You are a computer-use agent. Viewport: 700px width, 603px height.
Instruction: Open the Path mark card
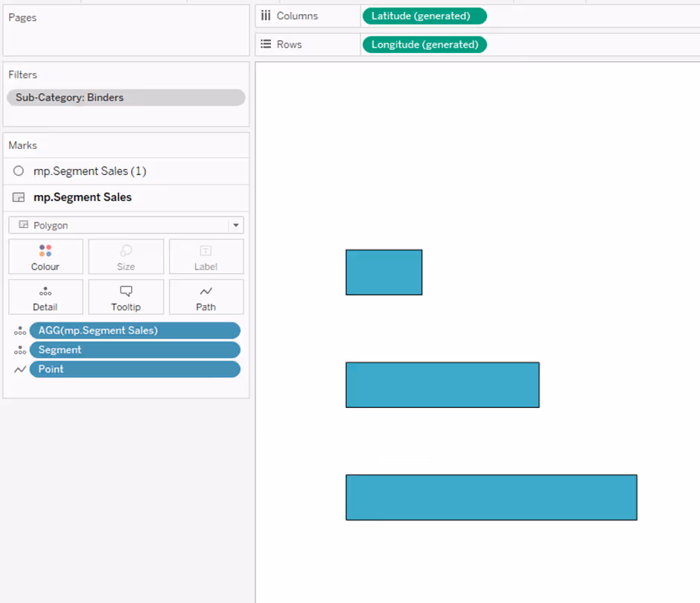[x=206, y=297]
